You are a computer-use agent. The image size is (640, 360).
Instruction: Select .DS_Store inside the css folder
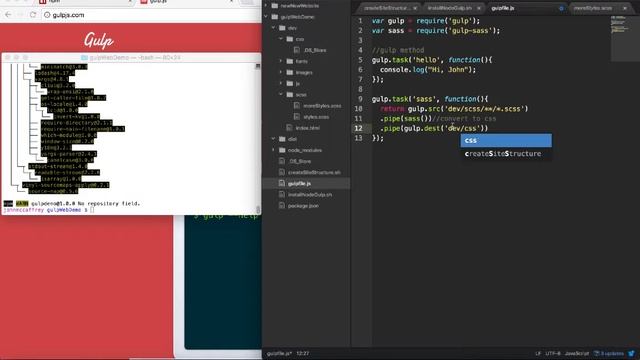[315, 50]
